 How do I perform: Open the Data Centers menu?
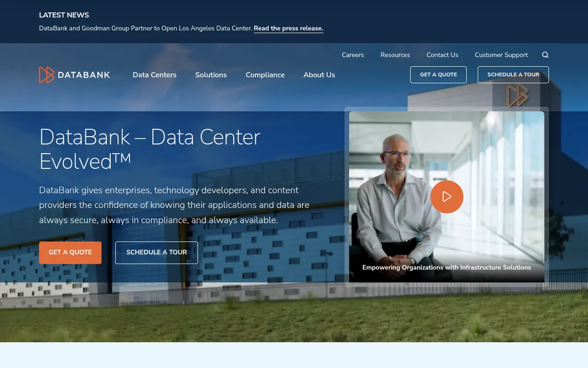154,75
